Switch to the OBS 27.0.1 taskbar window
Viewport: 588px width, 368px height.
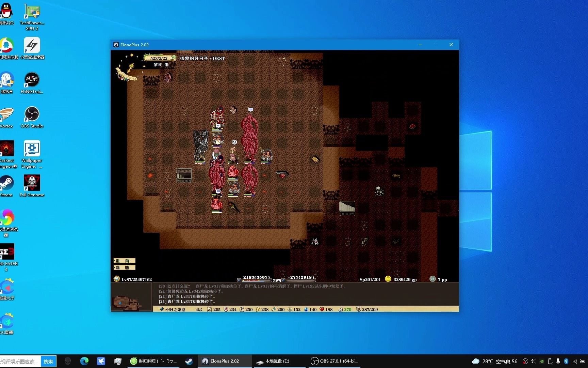334,361
